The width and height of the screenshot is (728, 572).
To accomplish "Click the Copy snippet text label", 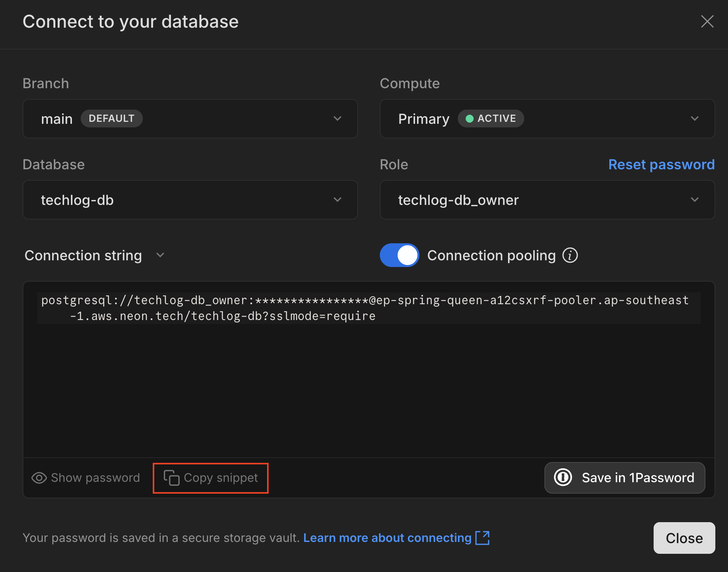I will pos(221,478).
